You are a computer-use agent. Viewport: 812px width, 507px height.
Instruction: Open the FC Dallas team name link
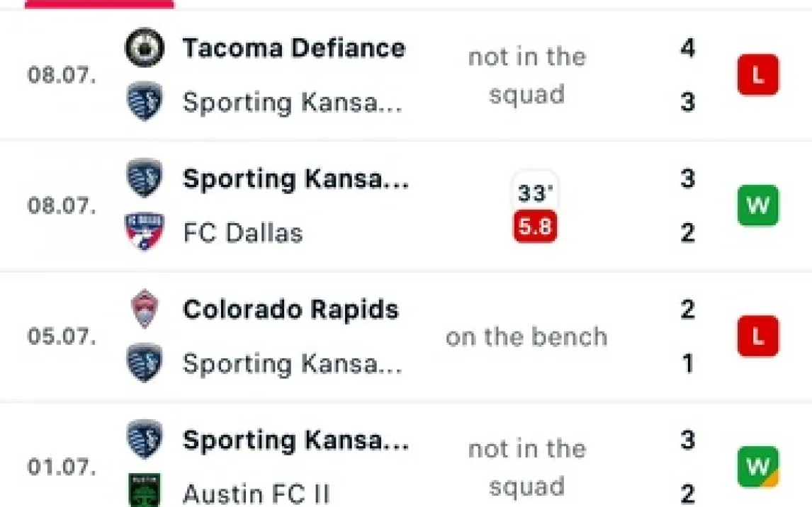(243, 232)
